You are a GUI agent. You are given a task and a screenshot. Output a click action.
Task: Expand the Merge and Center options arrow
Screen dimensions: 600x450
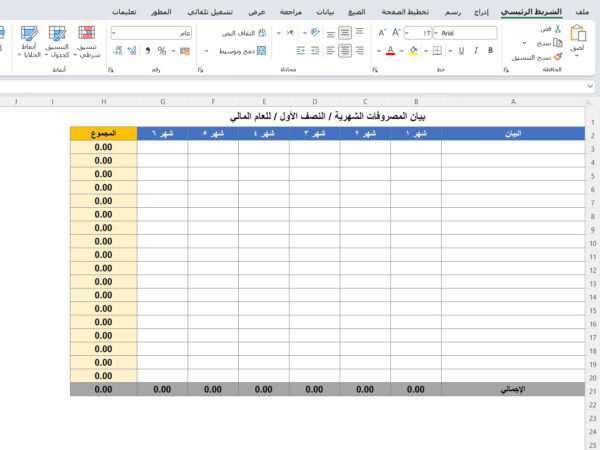[x=206, y=51]
